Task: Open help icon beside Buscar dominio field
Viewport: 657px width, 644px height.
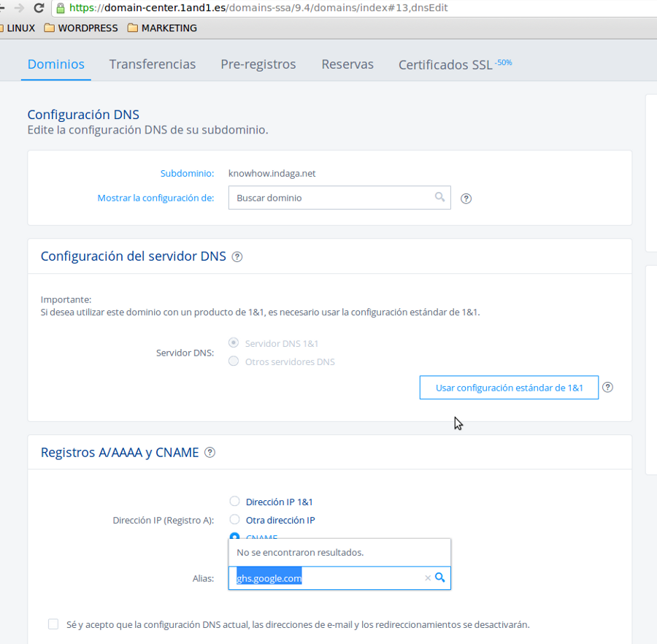Action: [x=466, y=199]
